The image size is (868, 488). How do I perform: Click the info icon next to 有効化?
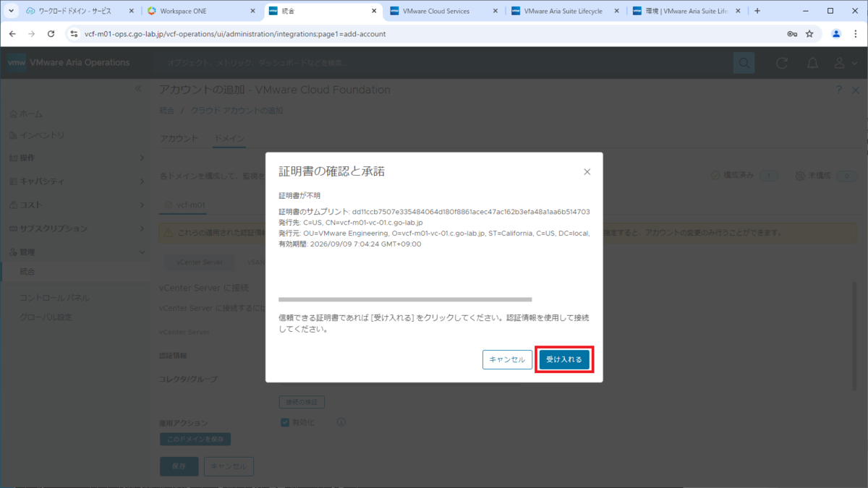341,422
